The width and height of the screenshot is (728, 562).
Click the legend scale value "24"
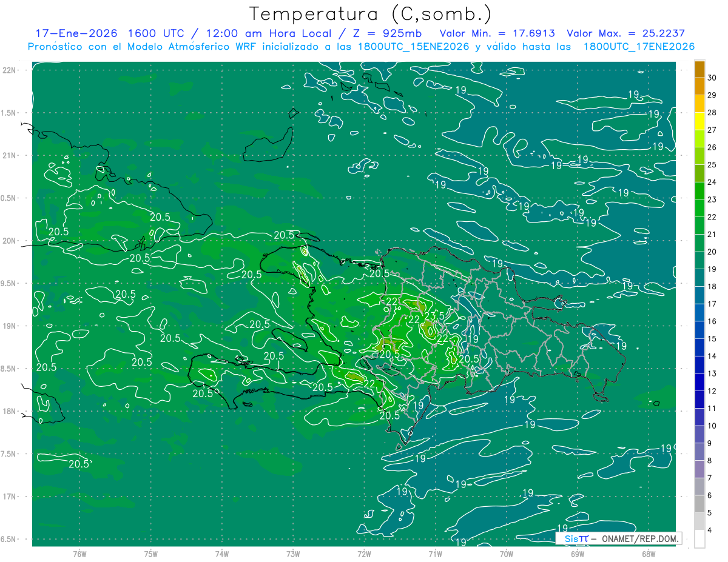[x=712, y=182]
